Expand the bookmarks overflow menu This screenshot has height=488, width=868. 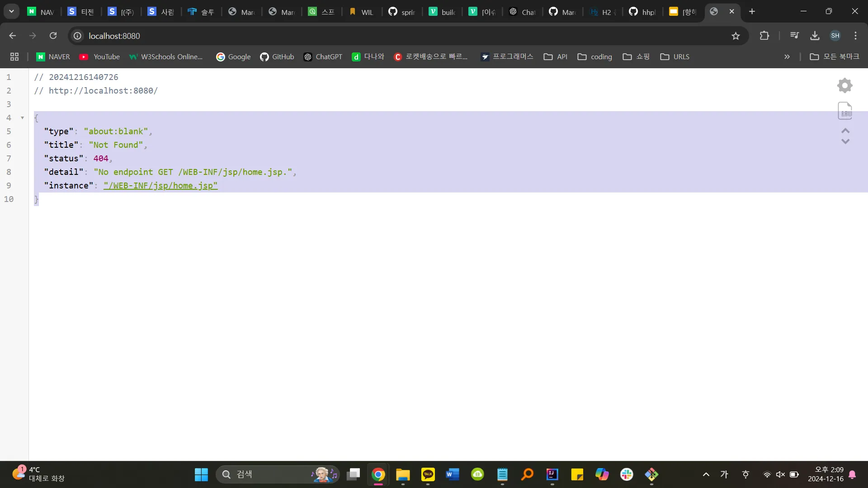pyautogui.click(x=788, y=56)
